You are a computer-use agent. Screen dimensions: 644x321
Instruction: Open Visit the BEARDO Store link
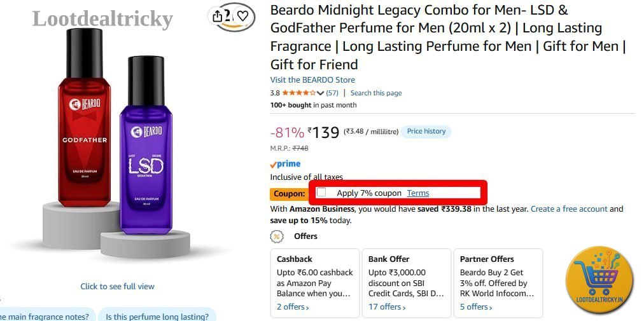click(x=312, y=80)
